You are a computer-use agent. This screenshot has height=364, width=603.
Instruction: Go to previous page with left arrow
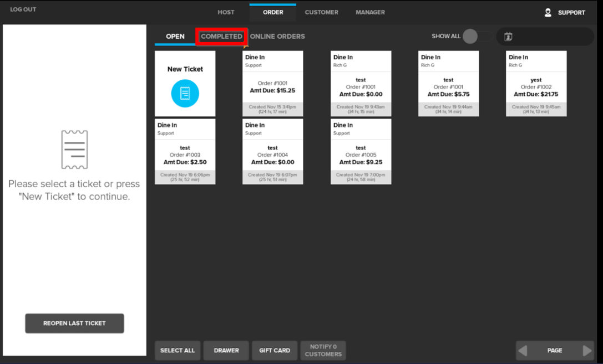523,350
